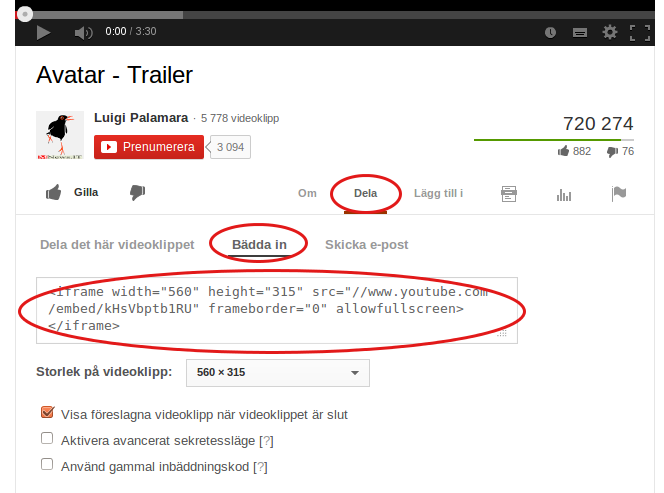This screenshot has width=664, height=493.
Task: Expand the Lägg till i menu
Action: tap(438, 193)
